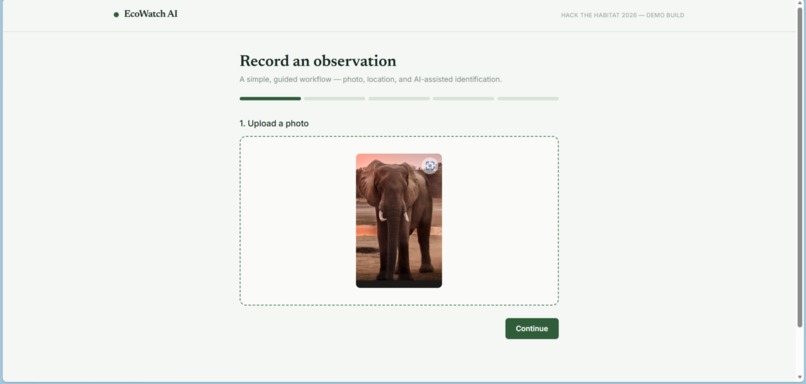The height and width of the screenshot is (384, 806).
Task: Click the EcoWatch AI logo text
Action: (x=151, y=14)
